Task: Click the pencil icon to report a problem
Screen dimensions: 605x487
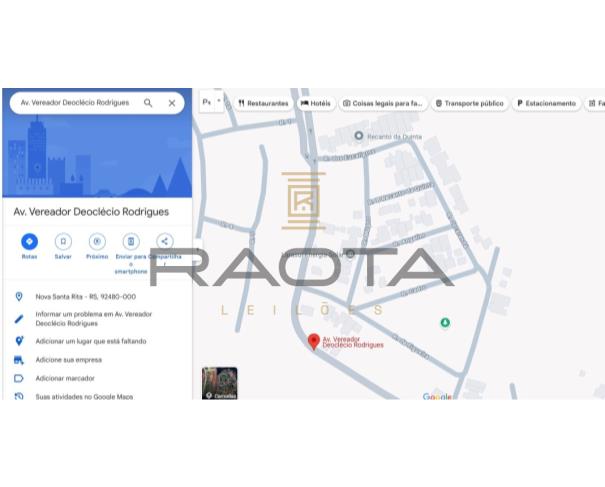Action: [19, 319]
